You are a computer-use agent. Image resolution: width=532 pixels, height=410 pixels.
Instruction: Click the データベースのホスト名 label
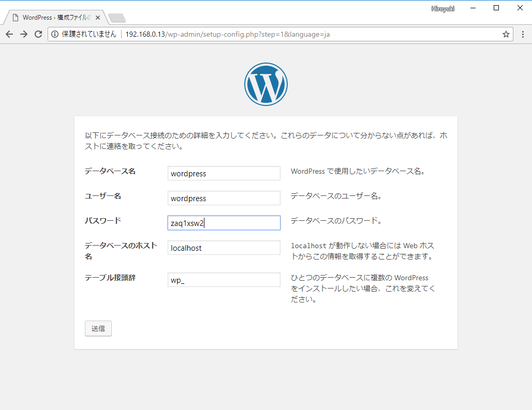coord(121,251)
